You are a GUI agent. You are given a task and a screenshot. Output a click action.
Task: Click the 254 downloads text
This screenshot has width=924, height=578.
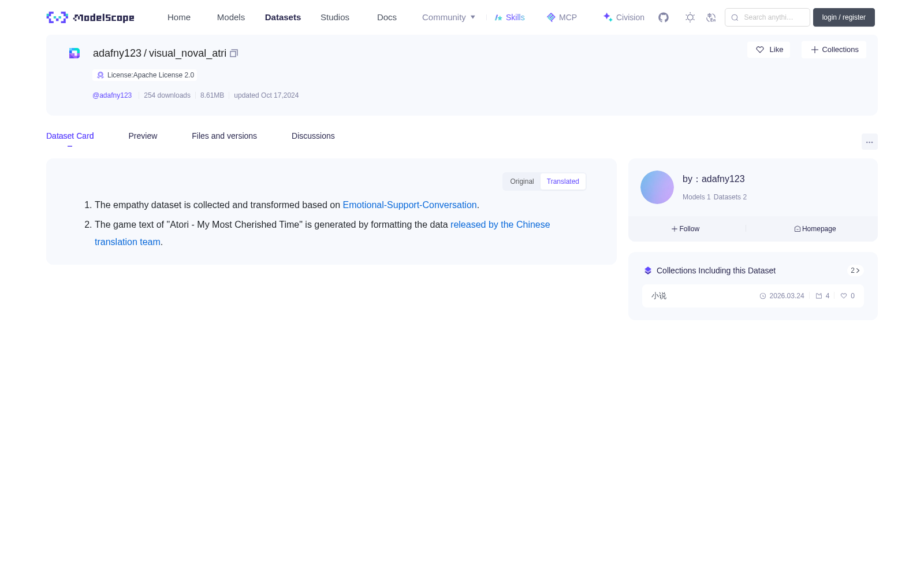167,95
